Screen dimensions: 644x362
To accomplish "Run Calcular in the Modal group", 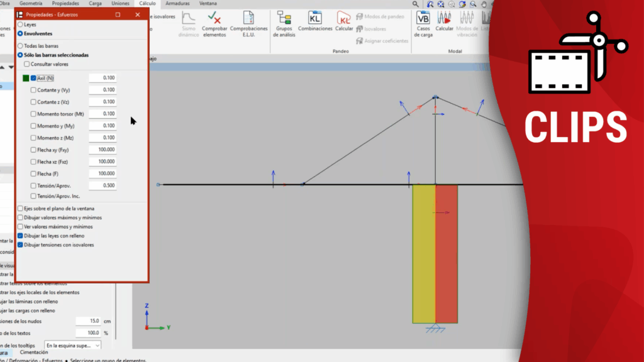I will (x=445, y=18).
